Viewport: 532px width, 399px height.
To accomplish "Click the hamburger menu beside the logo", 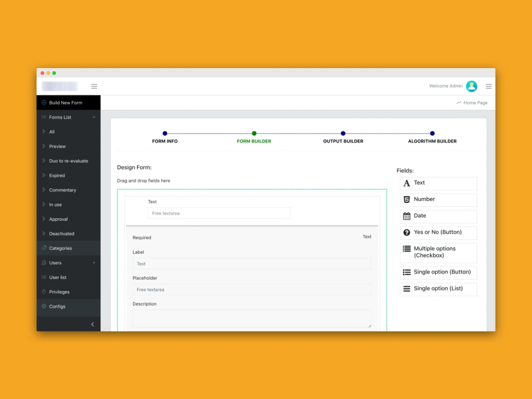I will tap(94, 86).
